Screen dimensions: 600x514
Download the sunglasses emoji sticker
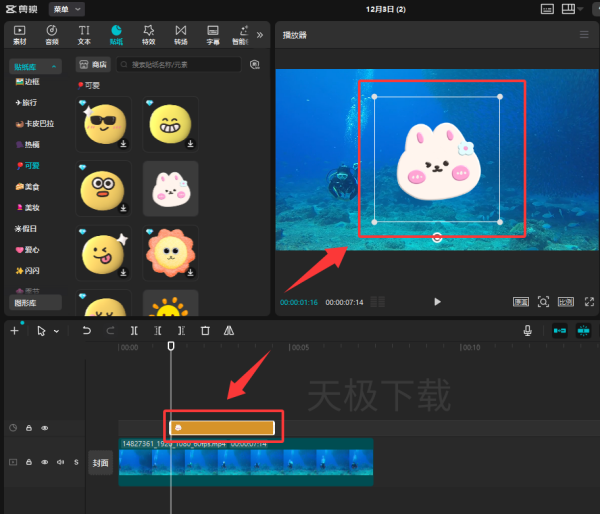tap(123, 144)
